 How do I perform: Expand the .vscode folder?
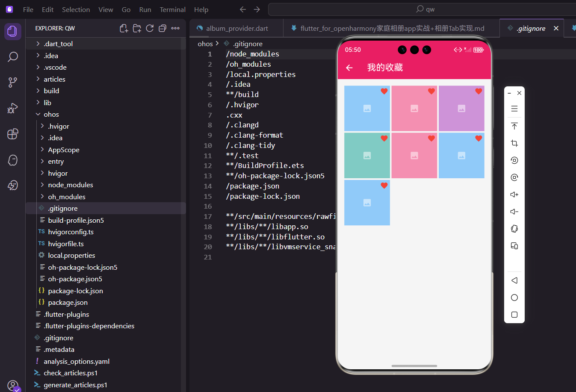pos(106,67)
